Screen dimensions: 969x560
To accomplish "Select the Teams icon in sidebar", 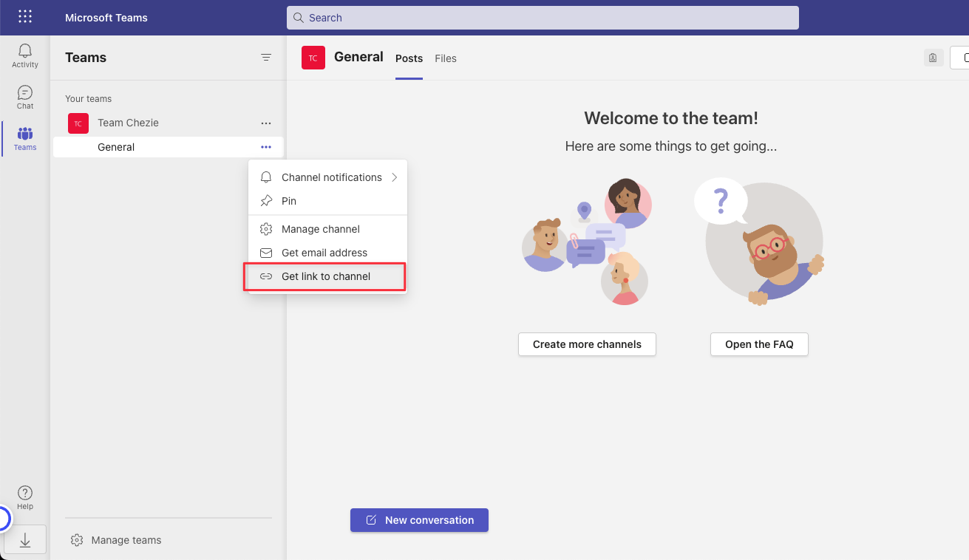I will (x=25, y=138).
